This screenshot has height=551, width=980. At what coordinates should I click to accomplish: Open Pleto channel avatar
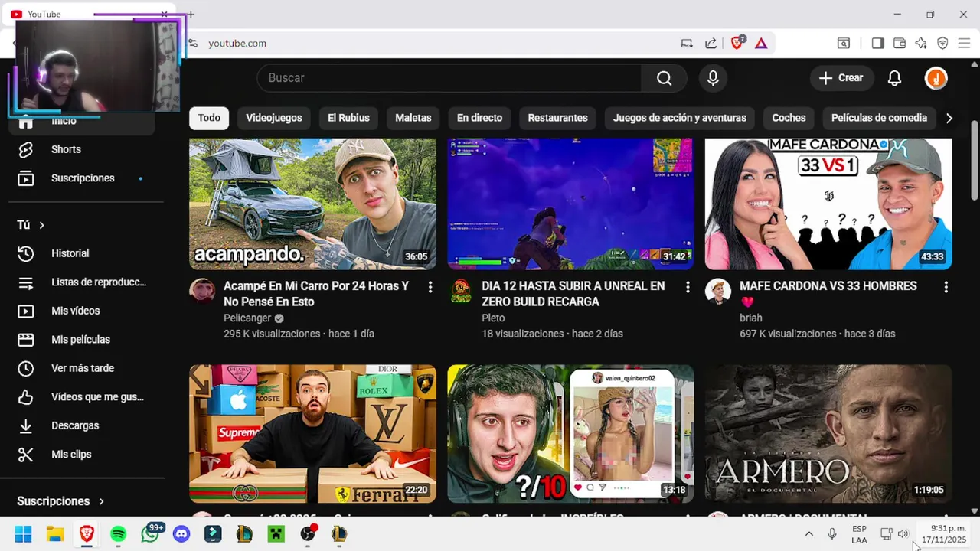(460, 291)
